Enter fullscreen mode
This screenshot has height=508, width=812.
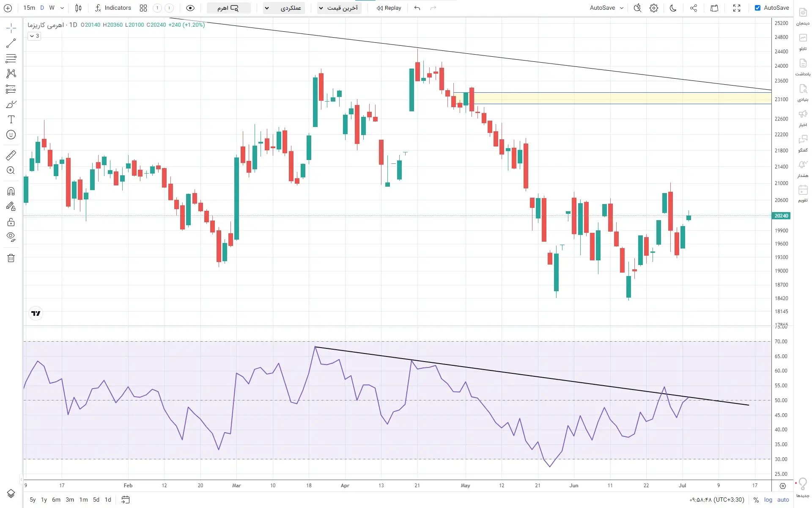click(x=737, y=8)
